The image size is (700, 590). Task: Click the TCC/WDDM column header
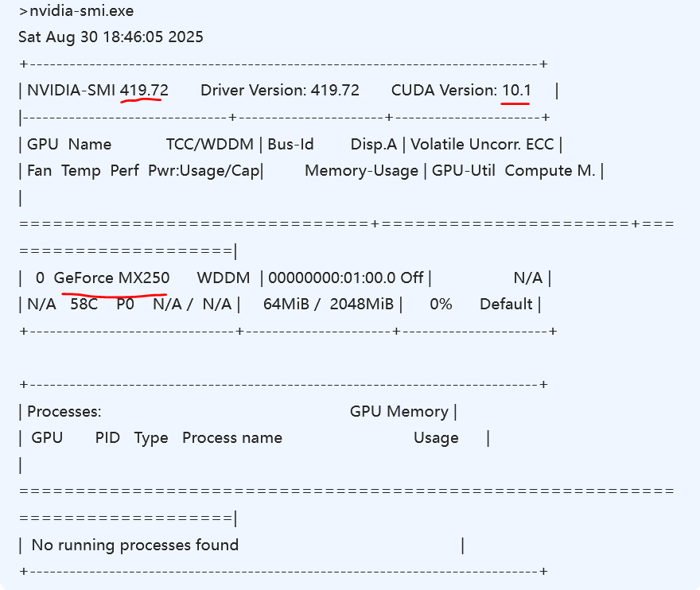point(210,144)
